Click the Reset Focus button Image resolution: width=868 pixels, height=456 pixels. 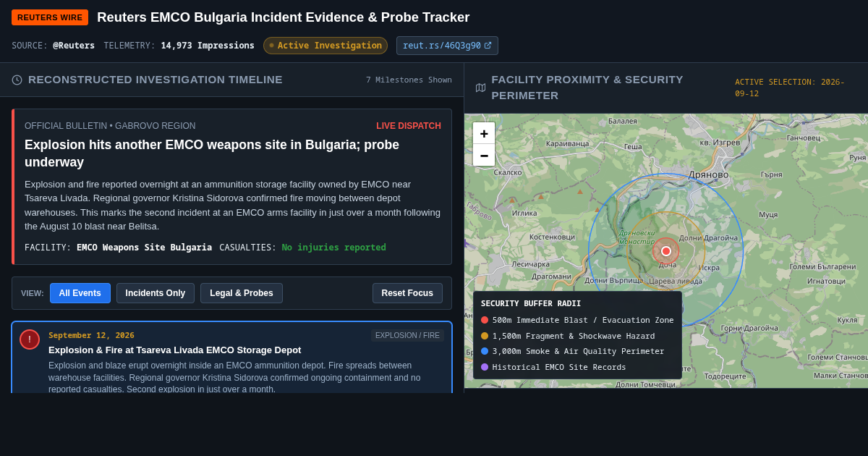407,293
